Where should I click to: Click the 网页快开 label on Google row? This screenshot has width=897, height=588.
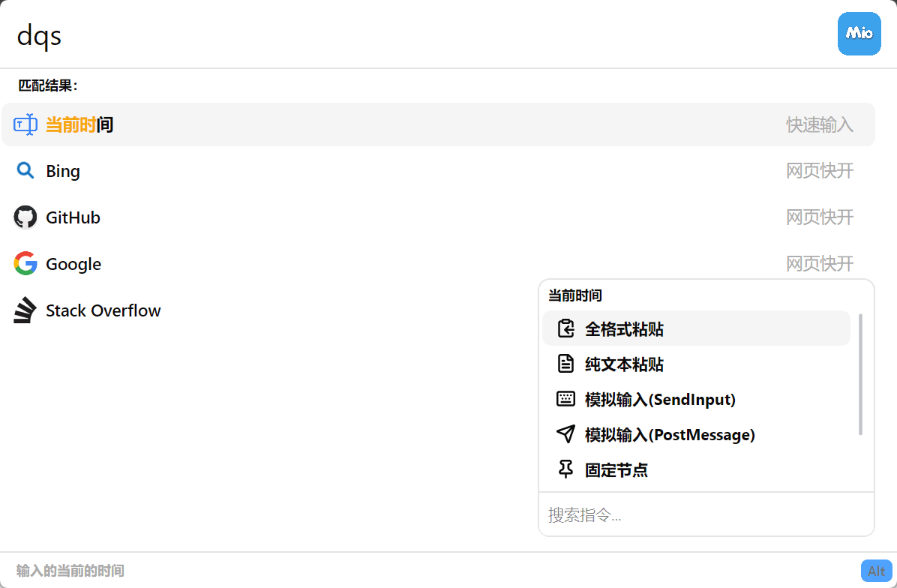(x=820, y=263)
